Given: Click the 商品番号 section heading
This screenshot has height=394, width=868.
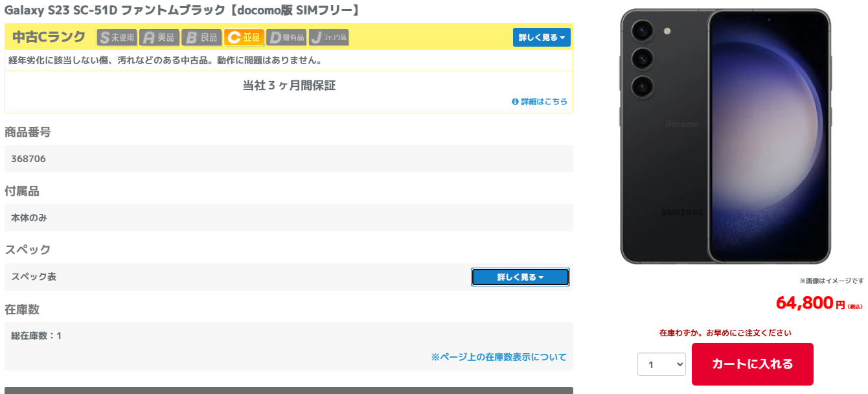Looking at the screenshot, I should click(28, 132).
